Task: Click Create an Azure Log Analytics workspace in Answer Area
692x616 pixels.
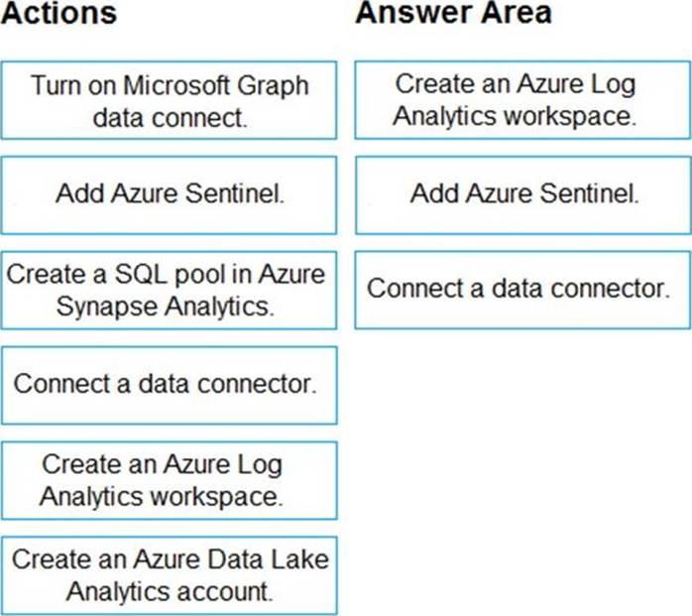Action: coord(522,100)
